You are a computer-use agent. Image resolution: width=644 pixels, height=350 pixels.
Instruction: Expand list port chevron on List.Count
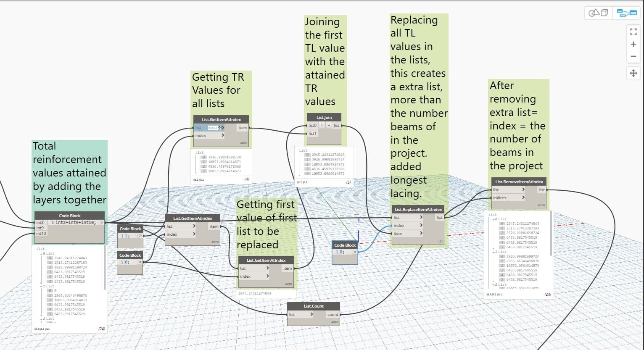tap(311, 314)
